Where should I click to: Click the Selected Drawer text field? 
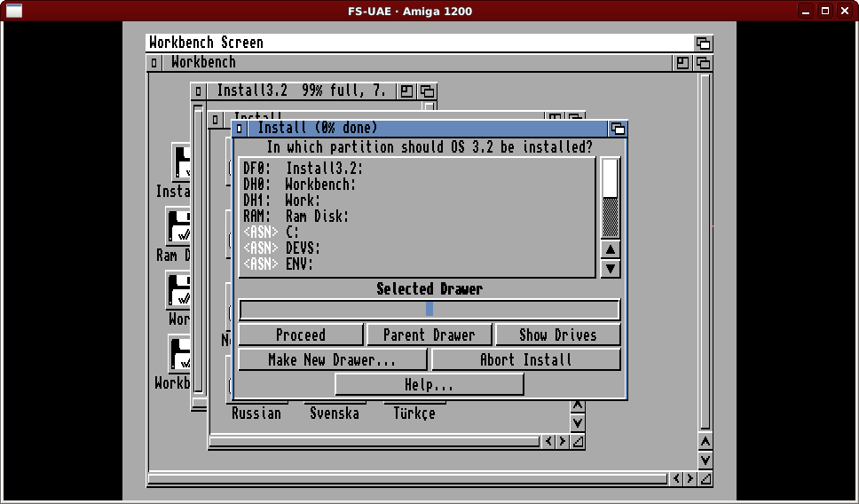pyautogui.click(x=429, y=310)
